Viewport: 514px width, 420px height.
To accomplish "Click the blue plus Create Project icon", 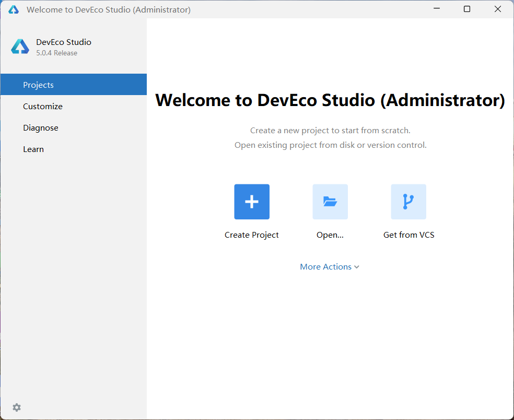I will click(252, 202).
